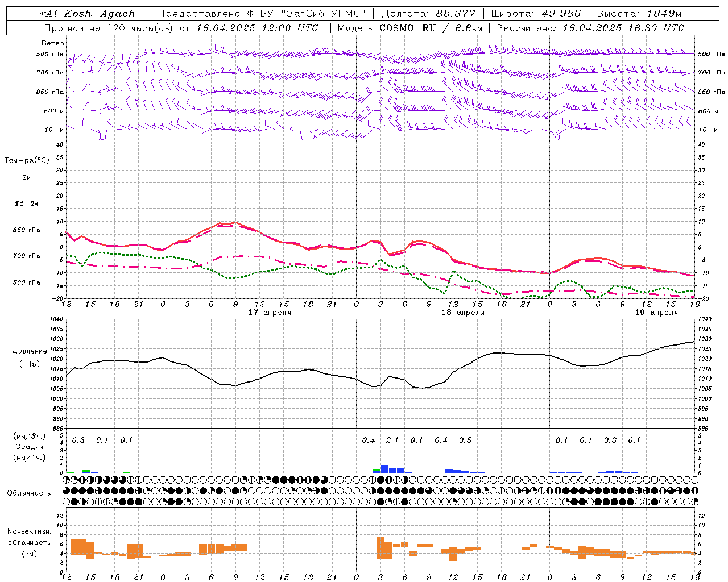Click the 19 апреля date label
The image size is (728, 582).
point(656,313)
